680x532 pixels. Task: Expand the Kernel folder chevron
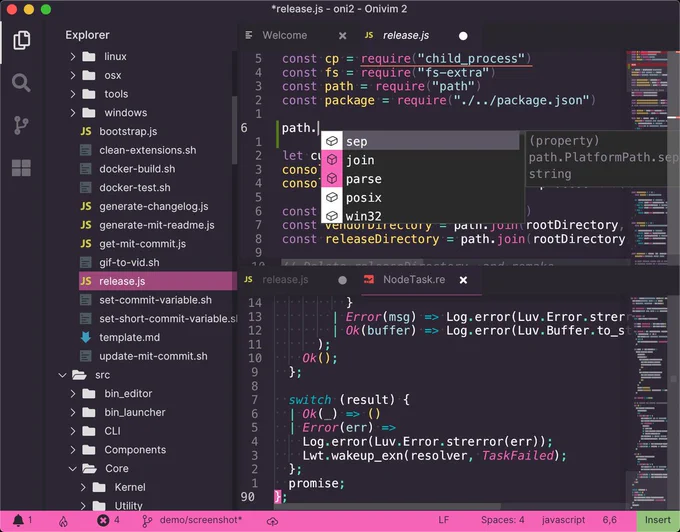click(83, 487)
